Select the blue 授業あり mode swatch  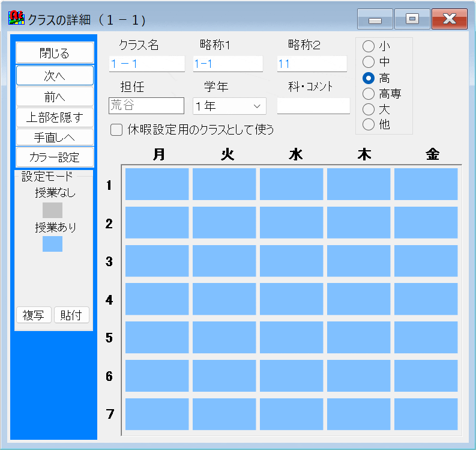click(x=52, y=244)
